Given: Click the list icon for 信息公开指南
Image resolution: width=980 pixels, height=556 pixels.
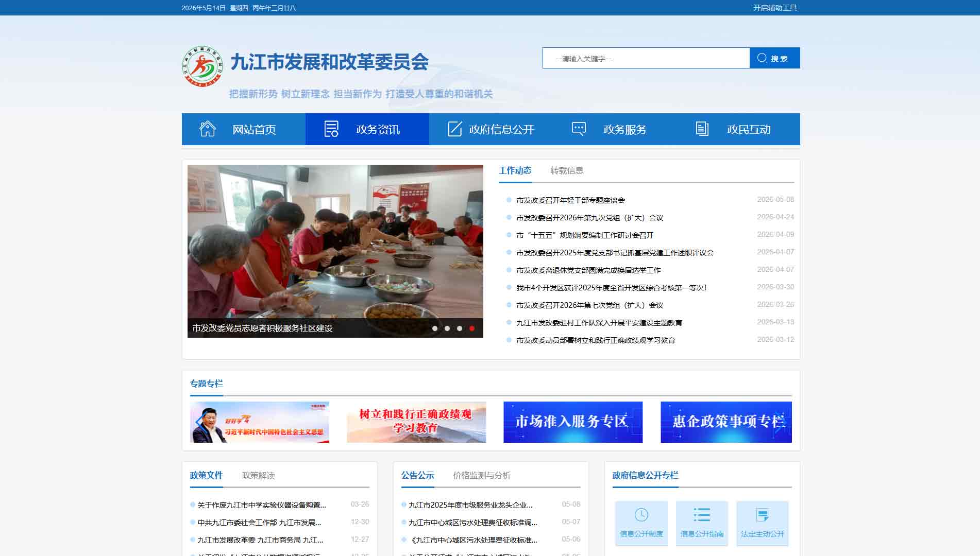Looking at the screenshot, I should (x=702, y=515).
